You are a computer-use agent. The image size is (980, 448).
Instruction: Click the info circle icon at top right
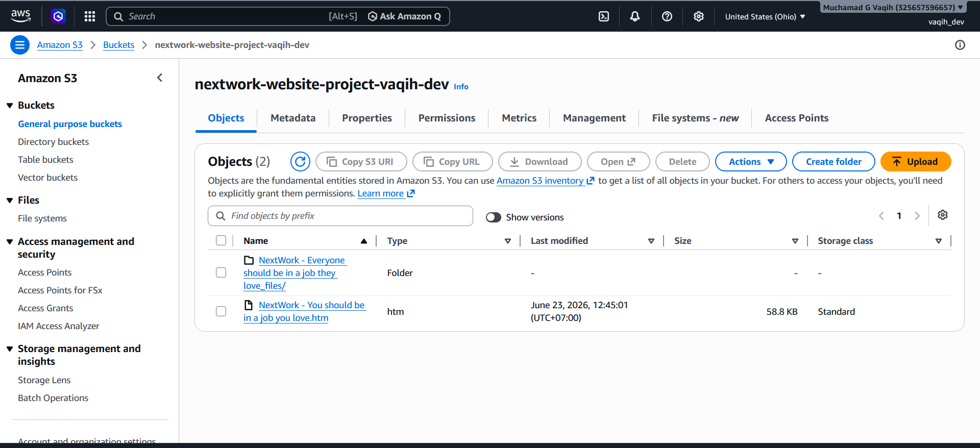(x=960, y=45)
